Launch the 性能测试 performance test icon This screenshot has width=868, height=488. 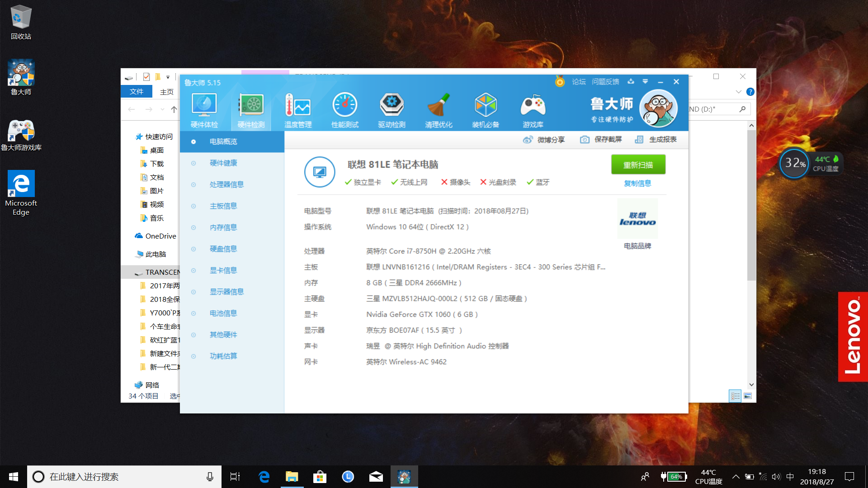pos(344,105)
